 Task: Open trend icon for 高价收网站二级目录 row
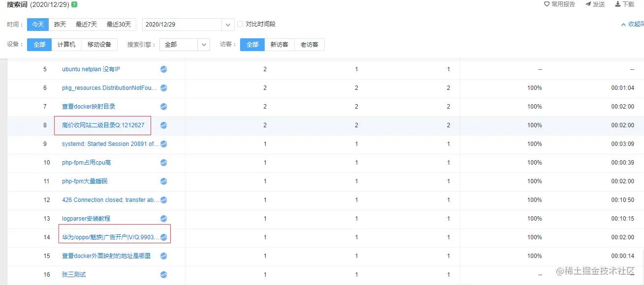pyautogui.click(x=164, y=125)
